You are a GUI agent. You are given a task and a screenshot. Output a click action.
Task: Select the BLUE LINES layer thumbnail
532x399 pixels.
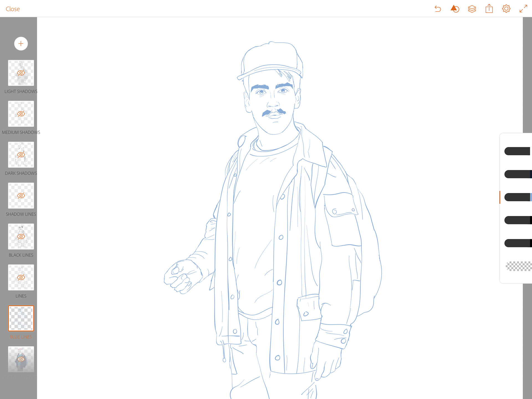[x=21, y=318]
